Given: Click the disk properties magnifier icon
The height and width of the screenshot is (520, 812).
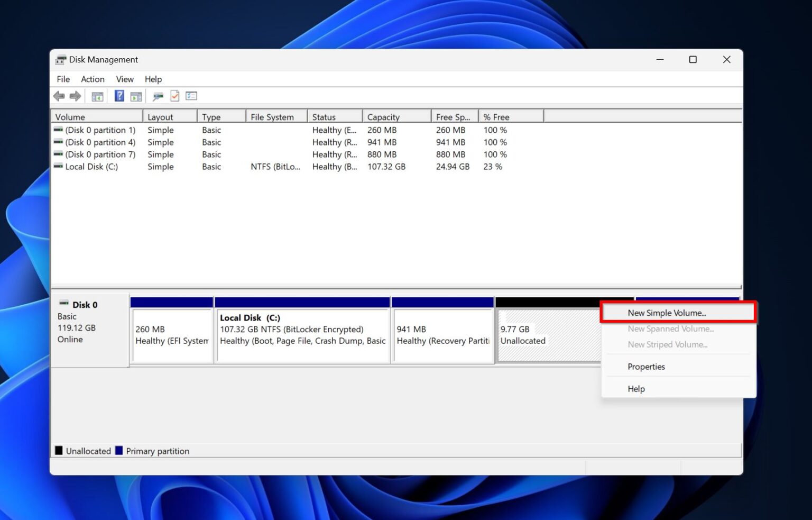Looking at the screenshot, I should point(157,96).
